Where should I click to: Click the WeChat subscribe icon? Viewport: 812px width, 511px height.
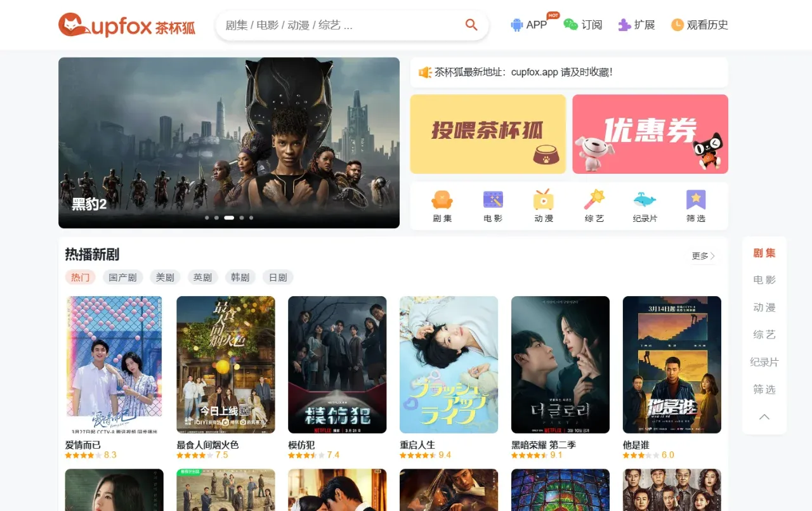[571, 25]
